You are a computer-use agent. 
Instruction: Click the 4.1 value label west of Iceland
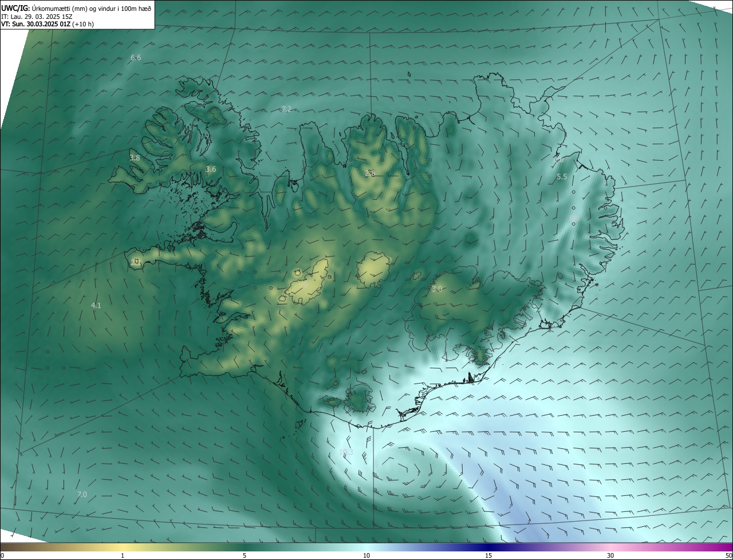[x=96, y=306]
